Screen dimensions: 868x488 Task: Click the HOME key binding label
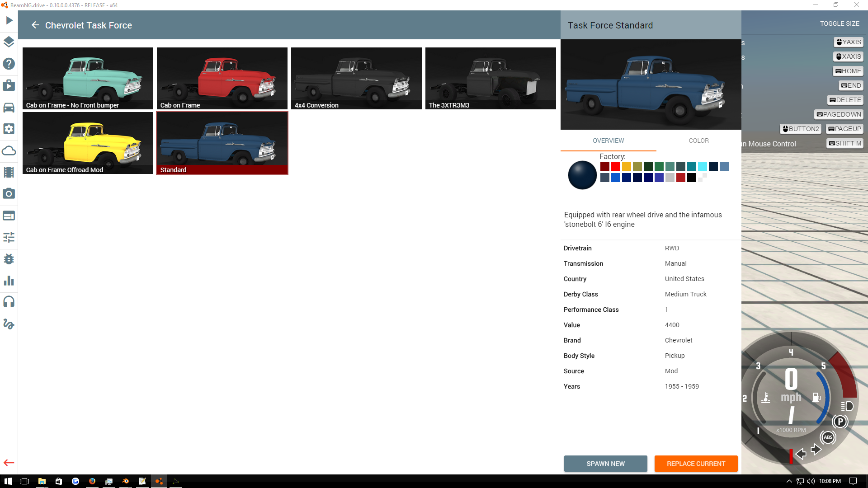tap(848, 71)
